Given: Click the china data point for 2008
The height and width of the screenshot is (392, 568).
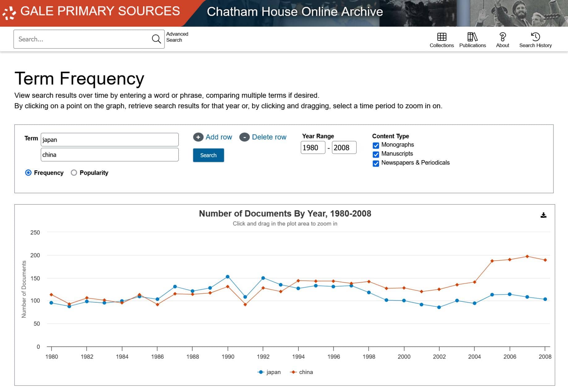Looking at the screenshot, I should tap(545, 260).
